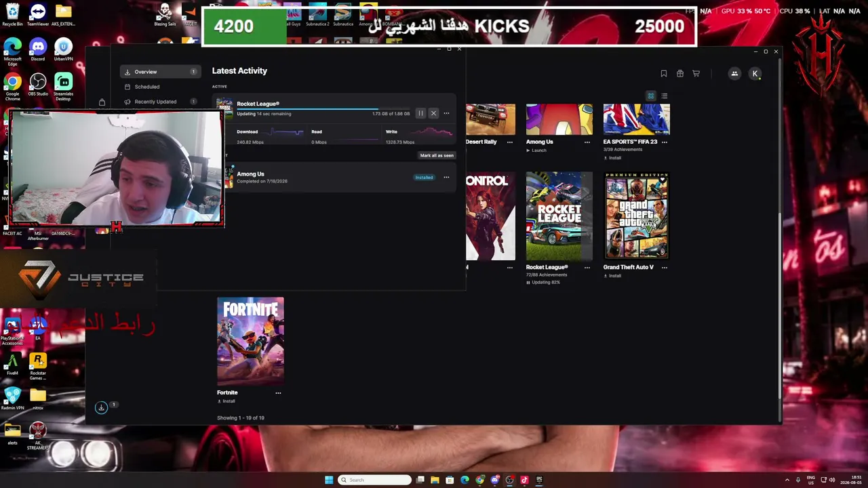Screen dimensions: 868x488
Task: Open FiveM desktop shortcut
Action: click(x=12, y=364)
